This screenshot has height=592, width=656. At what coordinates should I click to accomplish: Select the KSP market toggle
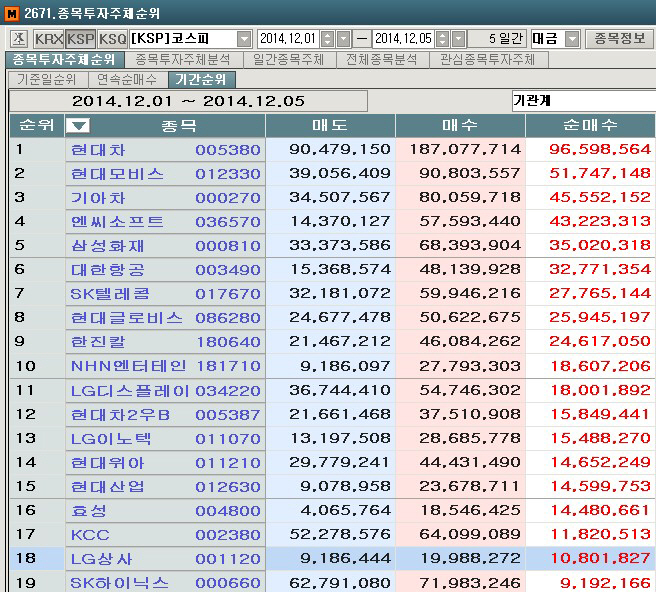pos(81,39)
